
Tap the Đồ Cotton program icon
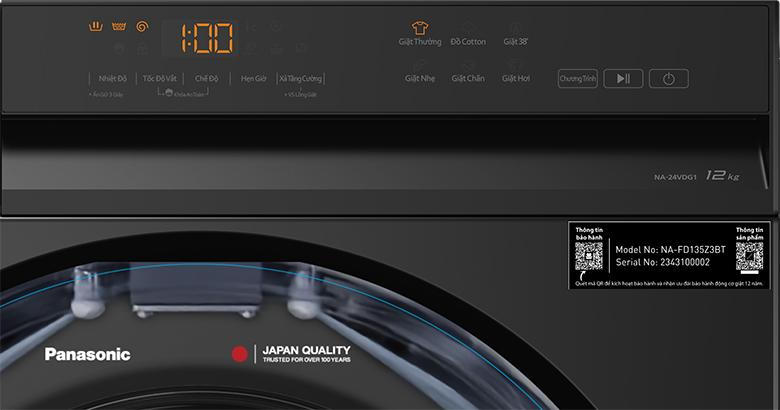pos(468,27)
